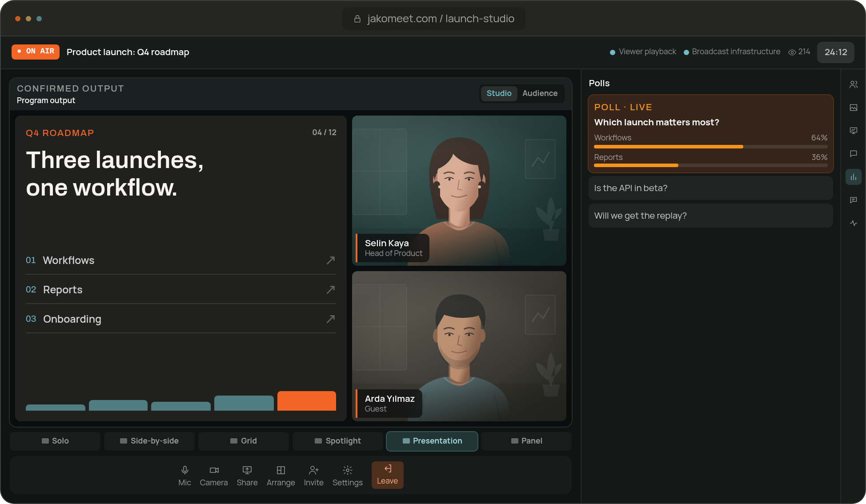Image resolution: width=866 pixels, height=504 pixels.
Task: Click Selin Kaya's video tile
Action: pyautogui.click(x=459, y=191)
